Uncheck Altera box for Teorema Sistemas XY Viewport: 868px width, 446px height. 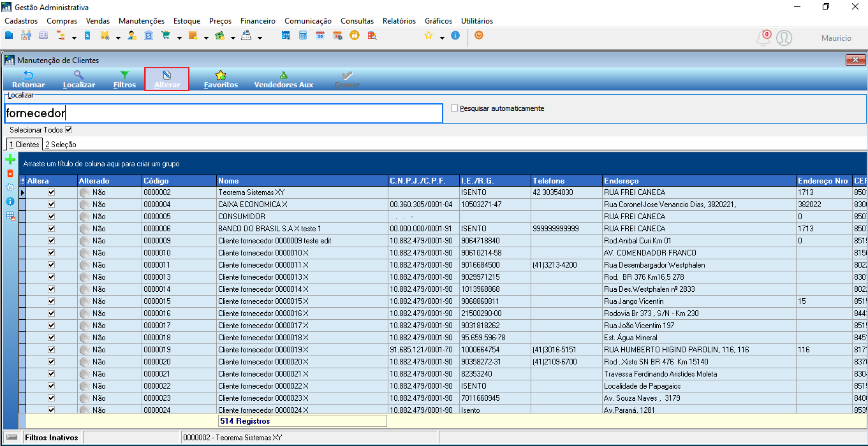[x=52, y=192]
